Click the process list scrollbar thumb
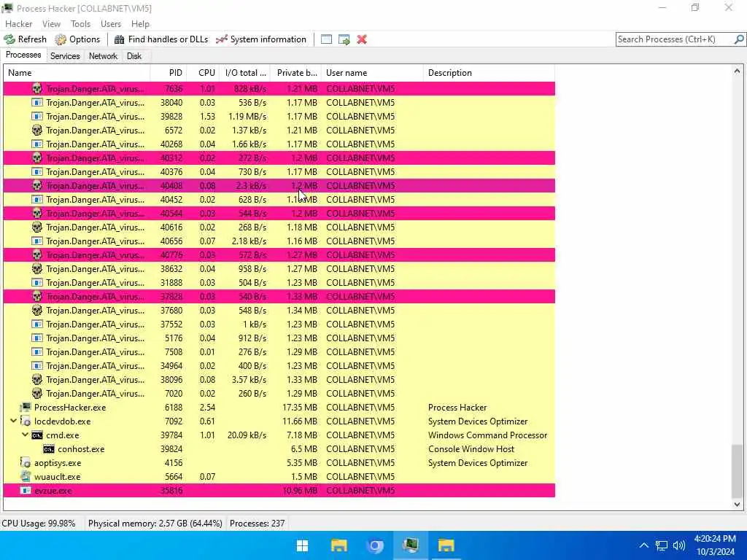The width and height of the screenshot is (747, 560). pos(737,471)
